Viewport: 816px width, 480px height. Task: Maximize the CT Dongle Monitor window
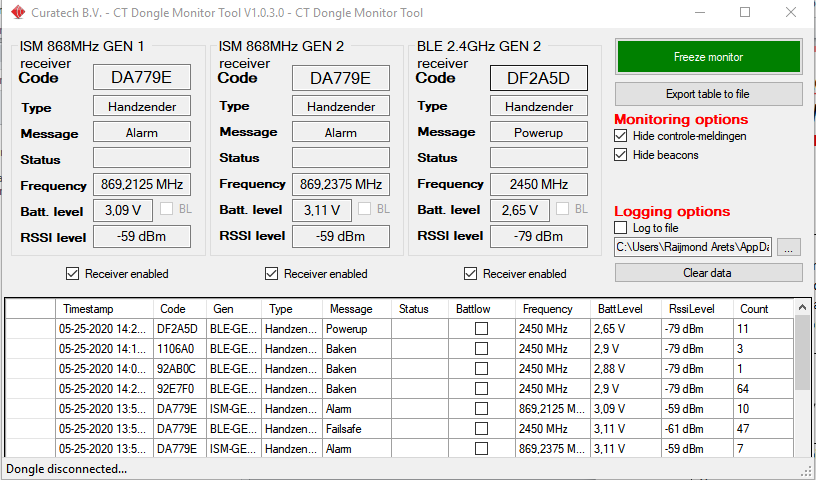(x=745, y=13)
